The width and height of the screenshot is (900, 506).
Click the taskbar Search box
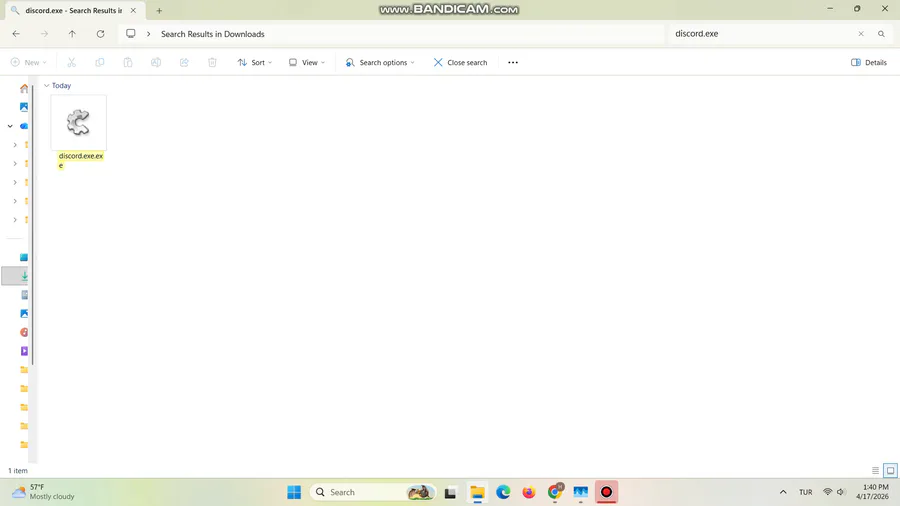[373, 492]
